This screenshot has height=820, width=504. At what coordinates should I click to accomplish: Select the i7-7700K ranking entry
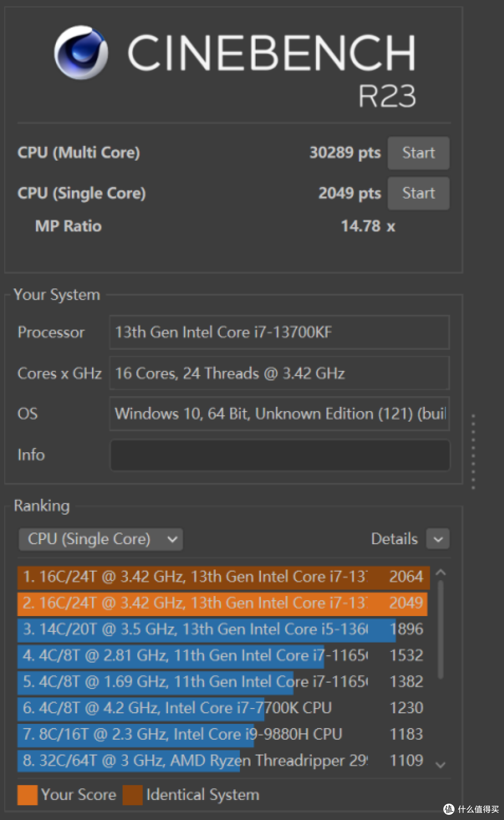pyautogui.click(x=223, y=708)
